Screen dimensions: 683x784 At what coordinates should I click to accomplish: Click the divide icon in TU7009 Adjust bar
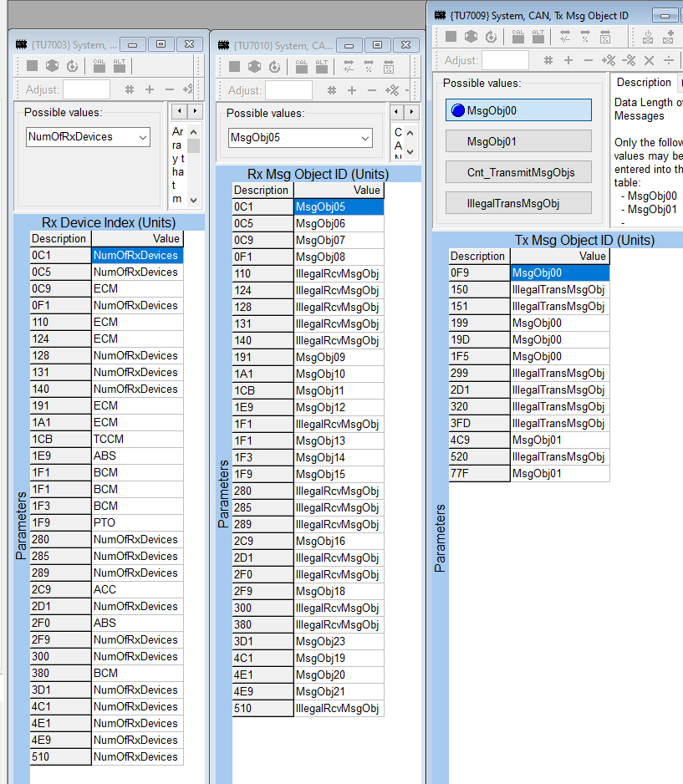coord(669,60)
